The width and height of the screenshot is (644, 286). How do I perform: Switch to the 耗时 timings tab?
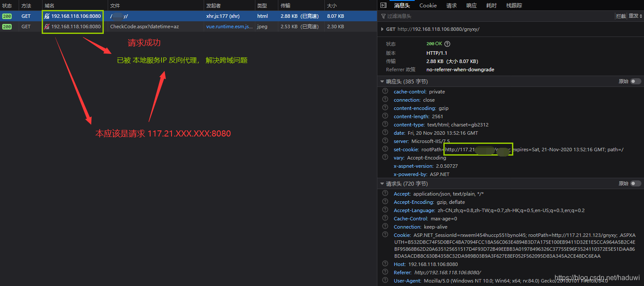[x=491, y=5]
